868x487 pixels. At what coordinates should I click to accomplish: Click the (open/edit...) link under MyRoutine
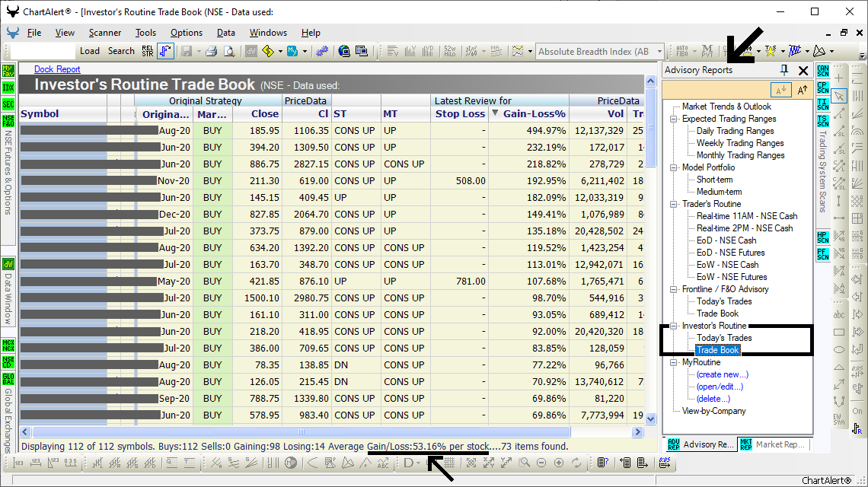(x=720, y=387)
